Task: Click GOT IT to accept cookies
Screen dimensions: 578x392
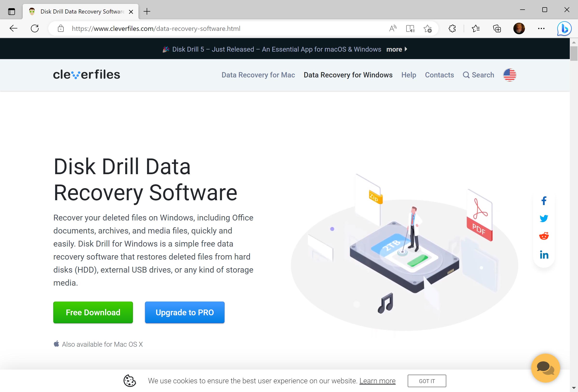Action: point(427,381)
